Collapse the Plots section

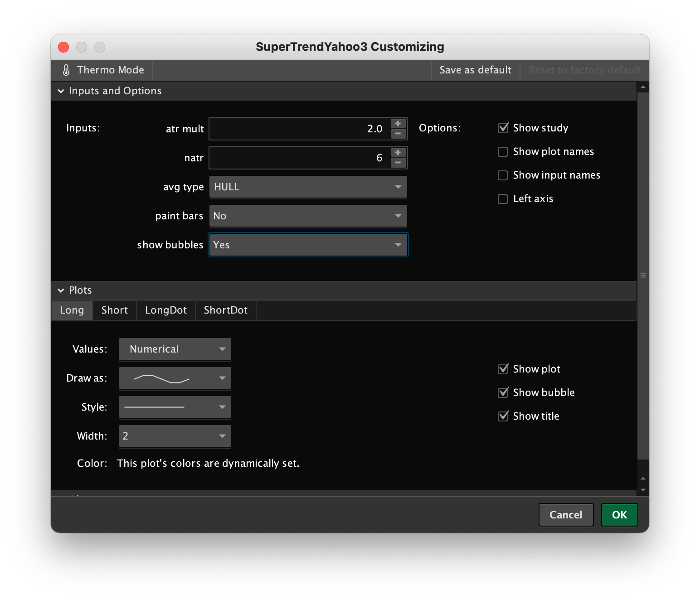pos(61,290)
